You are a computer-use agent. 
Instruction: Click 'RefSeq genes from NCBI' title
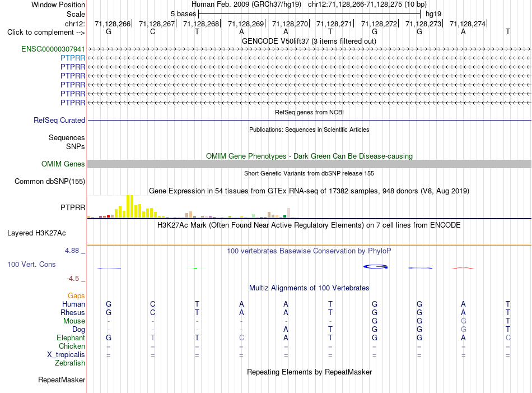point(309,112)
